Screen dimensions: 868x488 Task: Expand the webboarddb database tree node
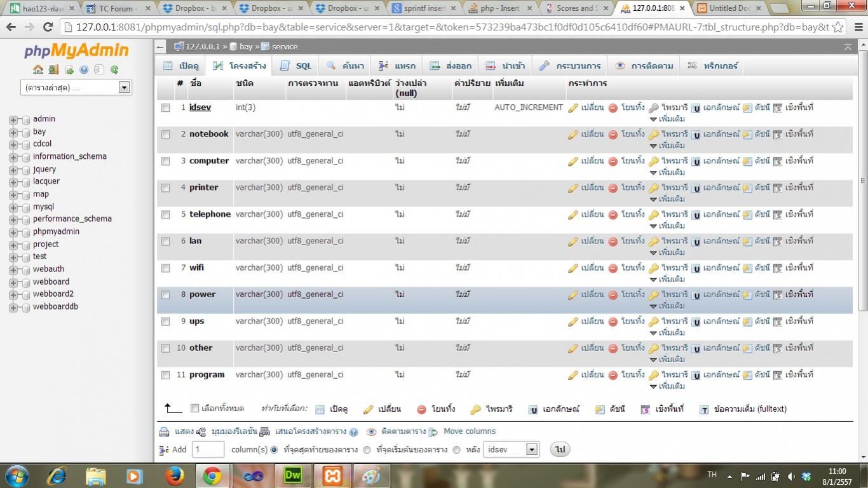pyautogui.click(x=13, y=307)
